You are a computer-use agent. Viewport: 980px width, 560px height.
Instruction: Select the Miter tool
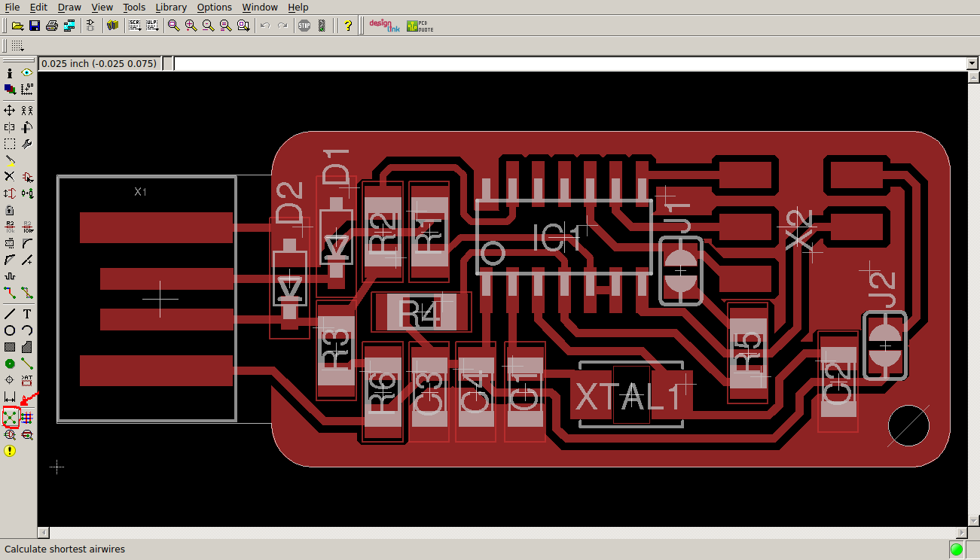(27, 243)
